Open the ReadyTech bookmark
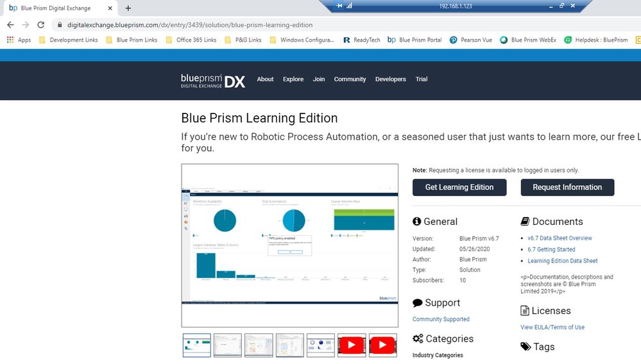641x364 pixels. coord(361,40)
